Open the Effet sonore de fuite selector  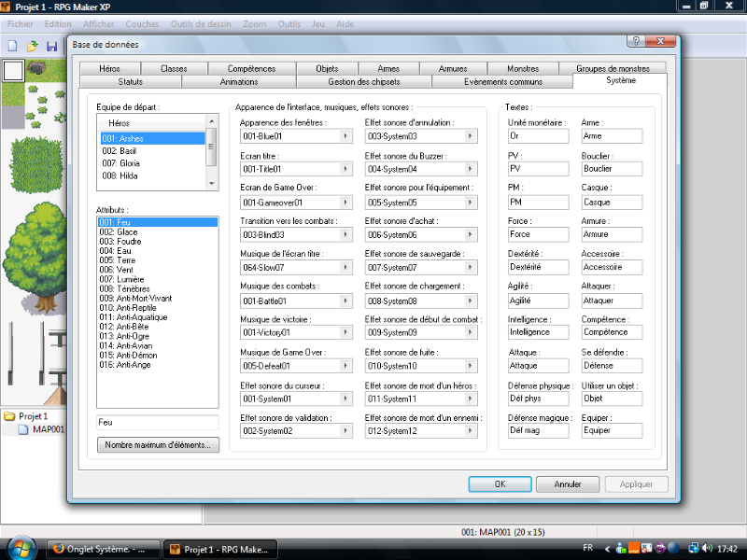pos(471,365)
